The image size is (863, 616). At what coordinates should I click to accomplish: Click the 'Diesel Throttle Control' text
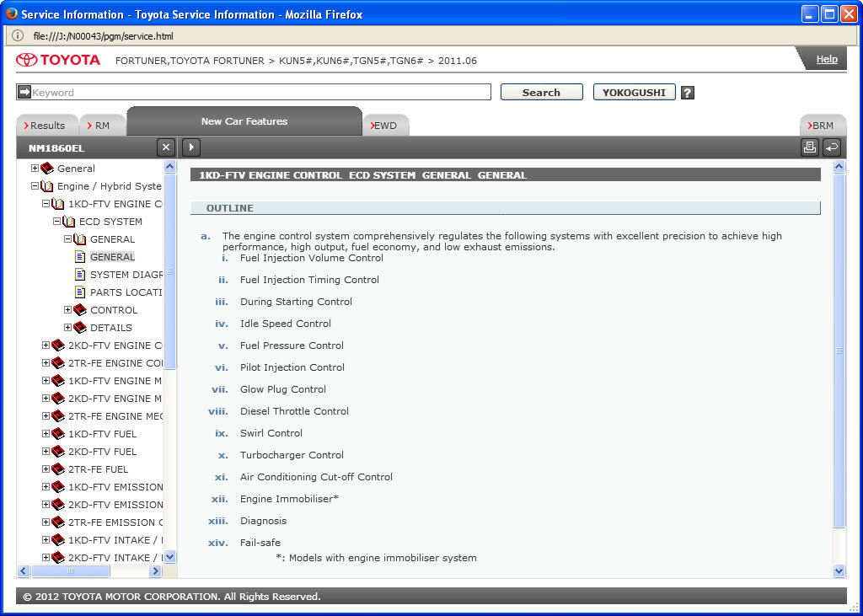coord(294,411)
